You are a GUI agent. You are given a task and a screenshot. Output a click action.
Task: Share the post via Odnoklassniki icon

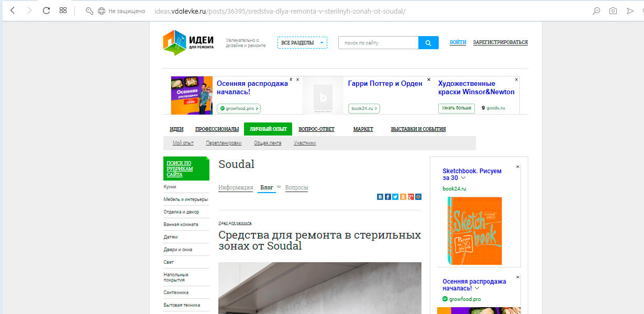(x=403, y=197)
